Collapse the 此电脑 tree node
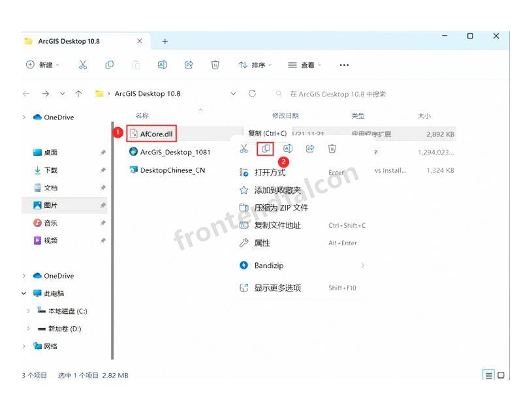The image size is (532, 411). (x=24, y=294)
